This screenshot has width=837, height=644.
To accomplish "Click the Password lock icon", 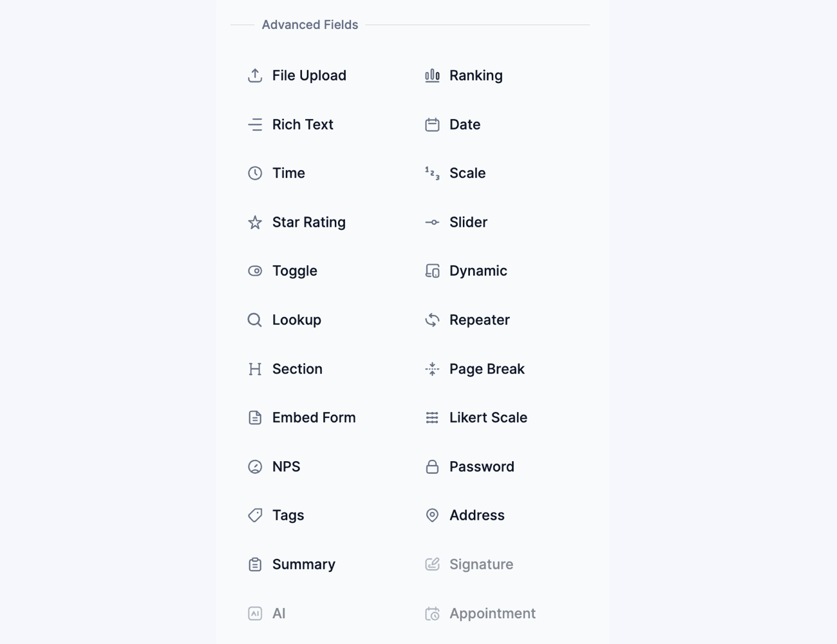I will (x=432, y=467).
